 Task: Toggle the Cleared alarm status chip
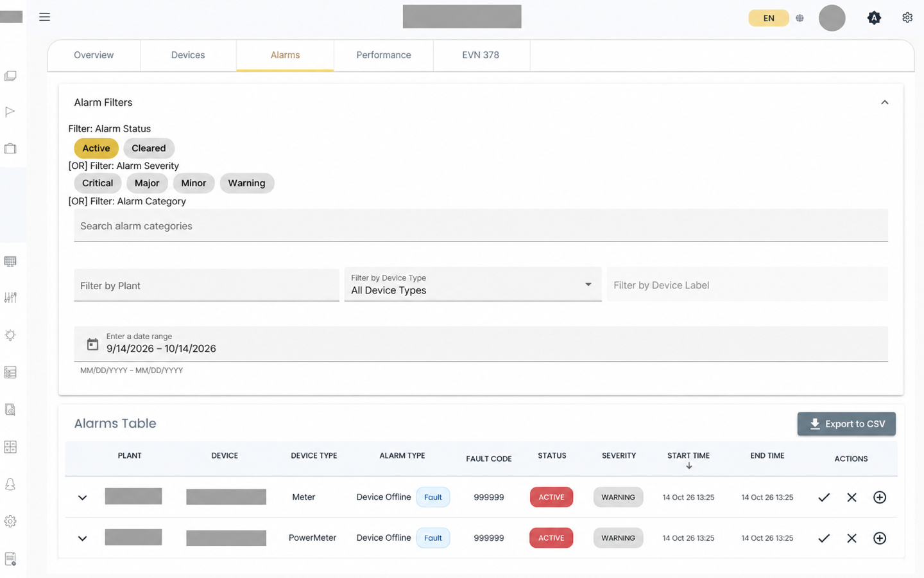point(149,148)
